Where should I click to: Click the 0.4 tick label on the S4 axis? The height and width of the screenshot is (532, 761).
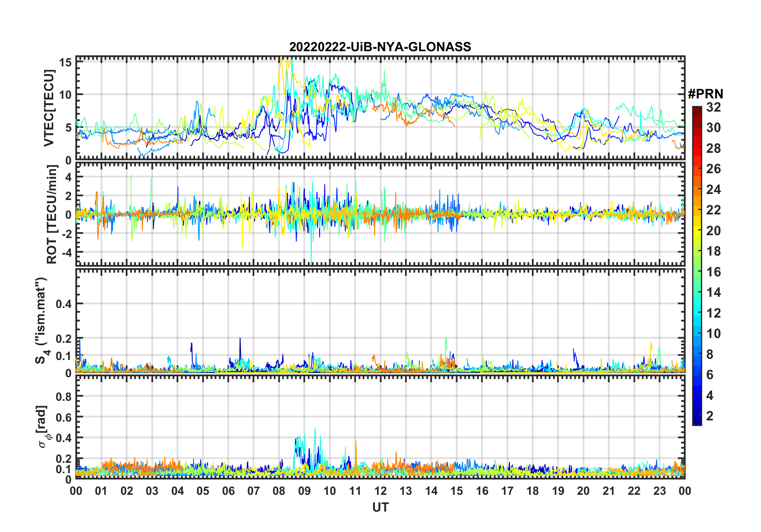64,304
